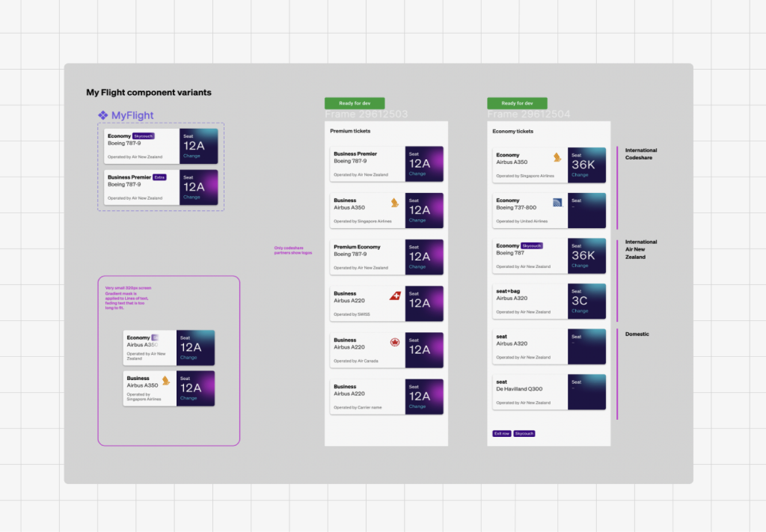Click Change in MyFlight Business Premier Extra card
The width and height of the screenshot is (766, 532).
pos(191,197)
